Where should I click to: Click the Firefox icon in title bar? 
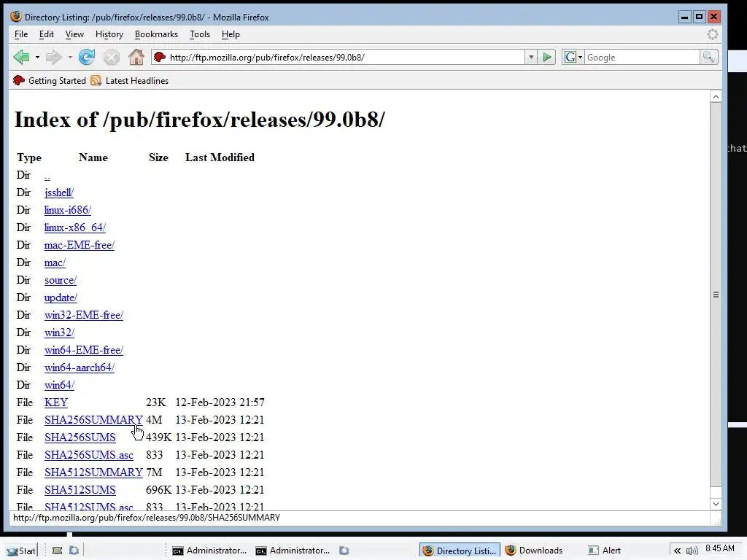tap(16, 16)
